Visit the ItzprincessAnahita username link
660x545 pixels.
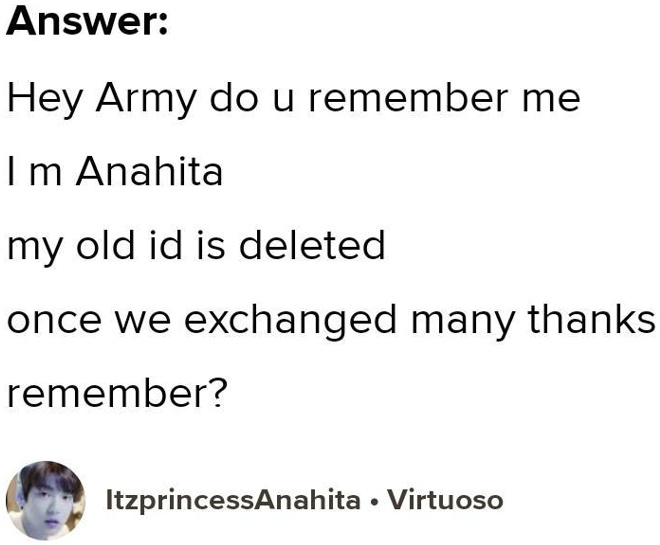point(233,501)
